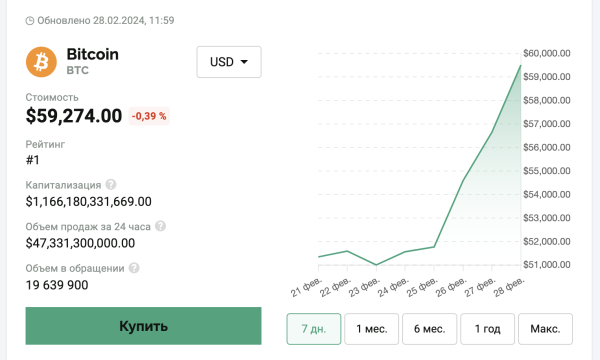Click the green Купить button
This screenshot has height=360, width=600.
click(x=143, y=326)
